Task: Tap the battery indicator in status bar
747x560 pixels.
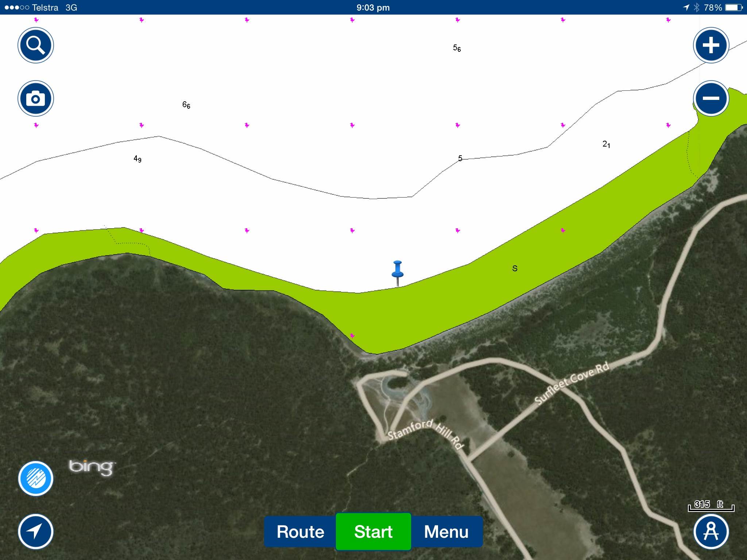Action: tap(734, 7)
